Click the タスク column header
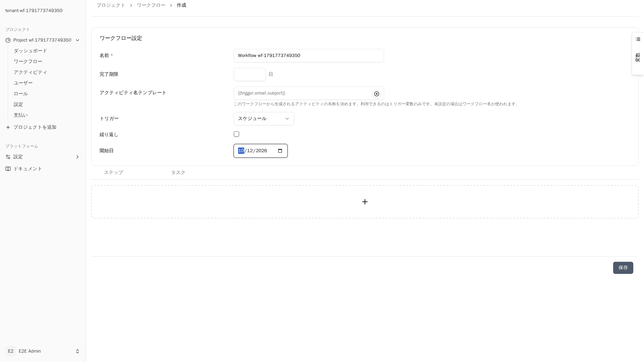Image resolution: width=644 pixels, height=362 pixels. 178,173
